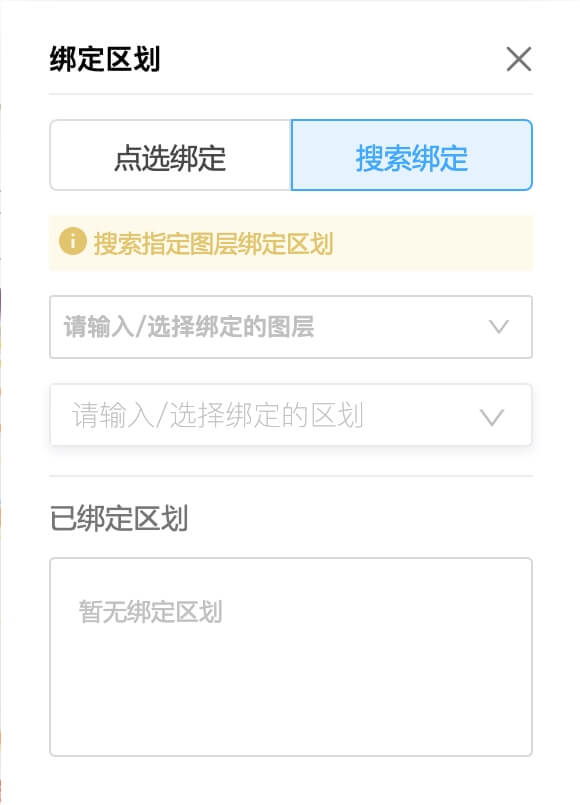Click the 暂无绑定区划 placeholder text
The image size is (580, 805).
point(150,611)
